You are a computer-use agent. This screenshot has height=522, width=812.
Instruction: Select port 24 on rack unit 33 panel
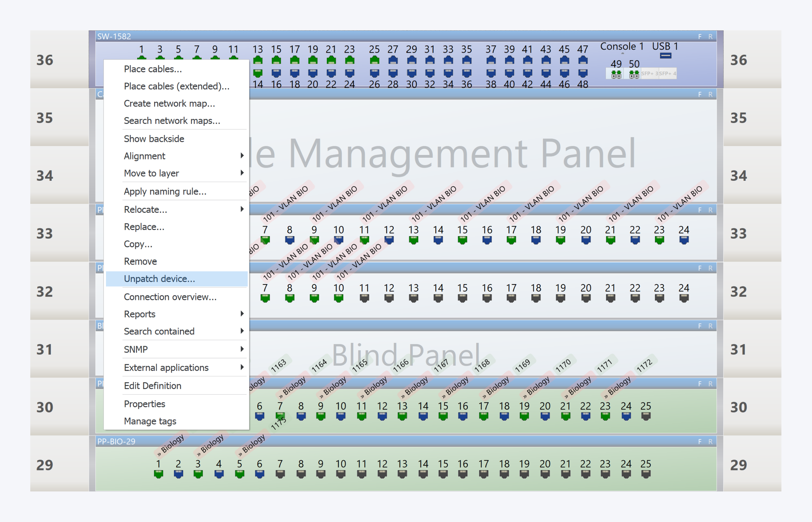point(684,240)
